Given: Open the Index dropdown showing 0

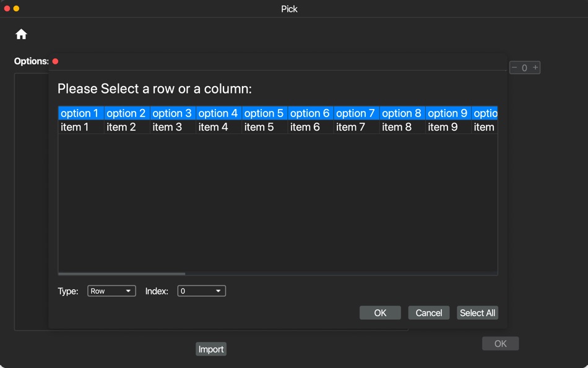Looking at the screenshot, I should click(x=201, y=291).
